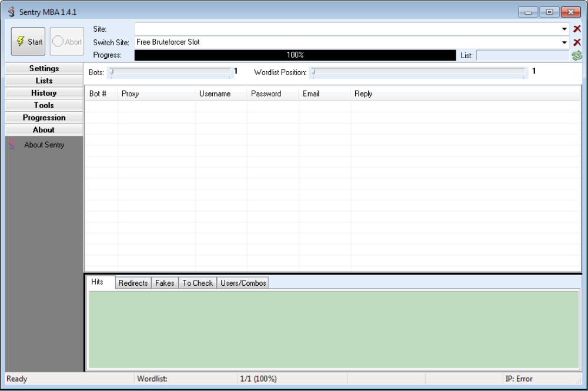Open the Site dropdown arrow
The width and height of the screenshot is (588, 391).
click(564, 29)
